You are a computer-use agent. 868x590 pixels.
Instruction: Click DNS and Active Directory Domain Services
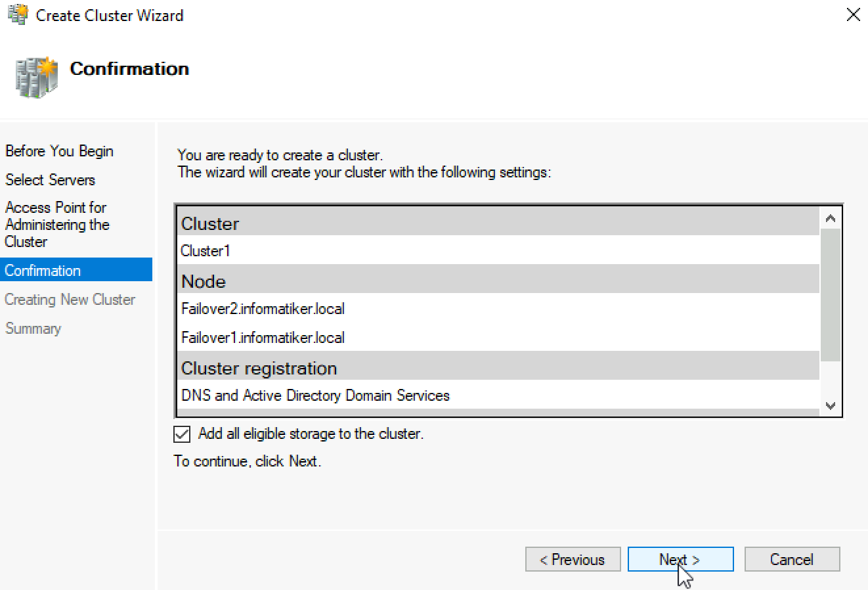click(x=498, y=395)
